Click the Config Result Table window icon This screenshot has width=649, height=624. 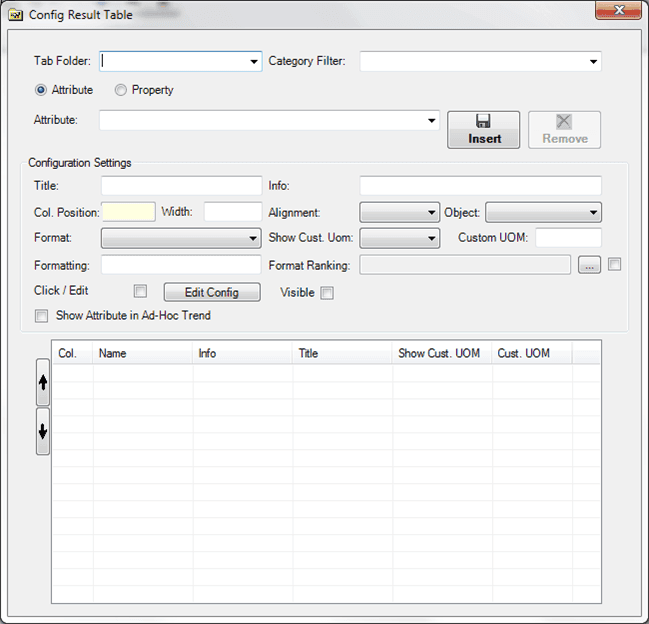[x=15, y=15]
